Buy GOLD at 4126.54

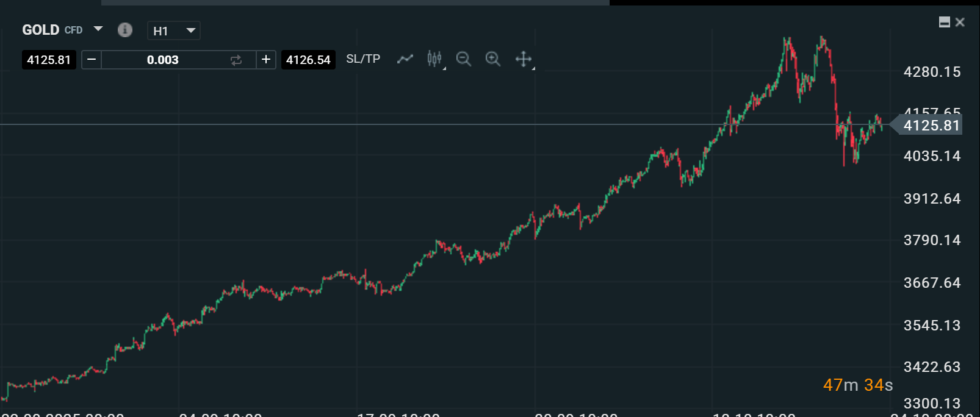point(308,60)
